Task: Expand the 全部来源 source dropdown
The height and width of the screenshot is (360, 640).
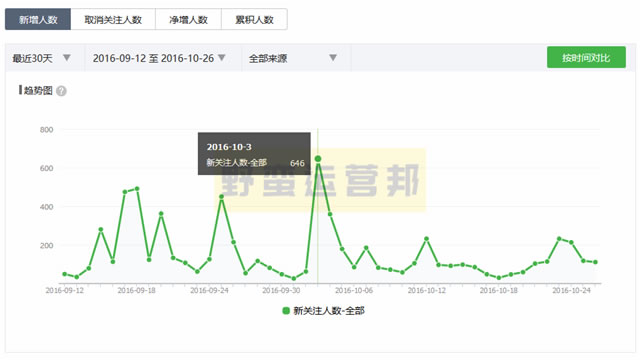Action: point(296,58)
